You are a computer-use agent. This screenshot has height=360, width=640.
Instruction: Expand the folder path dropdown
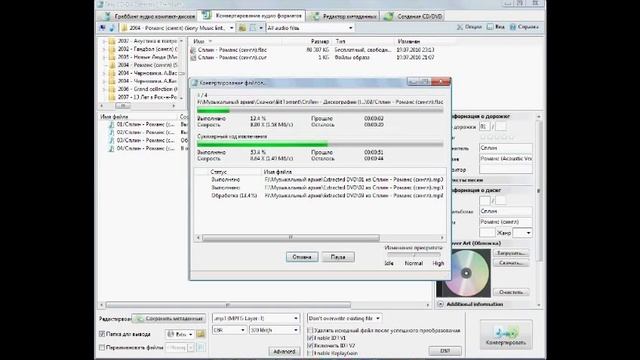point(231,28)
